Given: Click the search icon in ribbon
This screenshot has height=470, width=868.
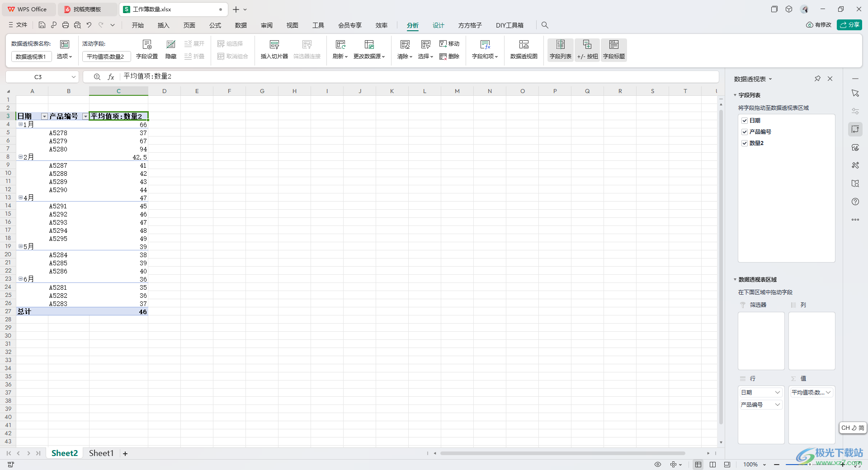Looking at the screenshot, I should click(x=545, y=25).
